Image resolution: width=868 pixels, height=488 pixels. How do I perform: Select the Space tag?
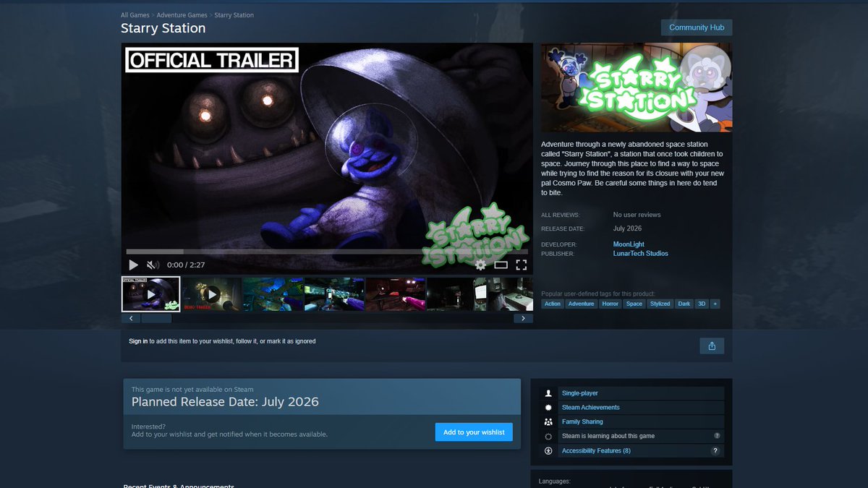pyautogui.click(x=634, y=304)
